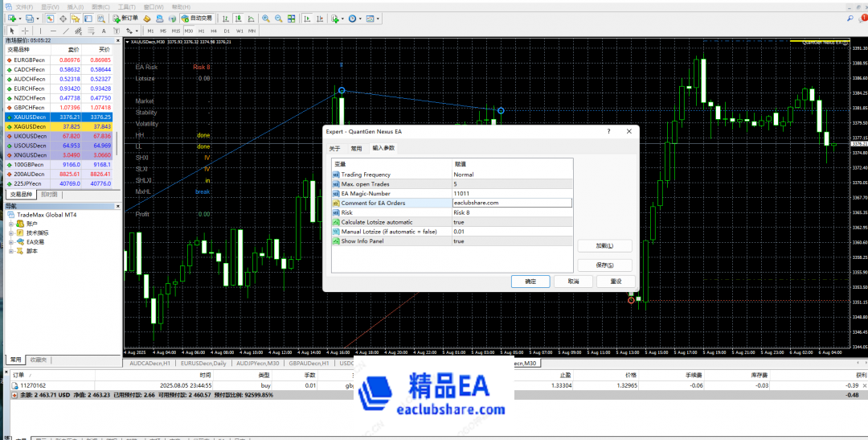Viewport: 868px width, 440px height.
Task: Open the 工具(T) menu
Action: 127,7
